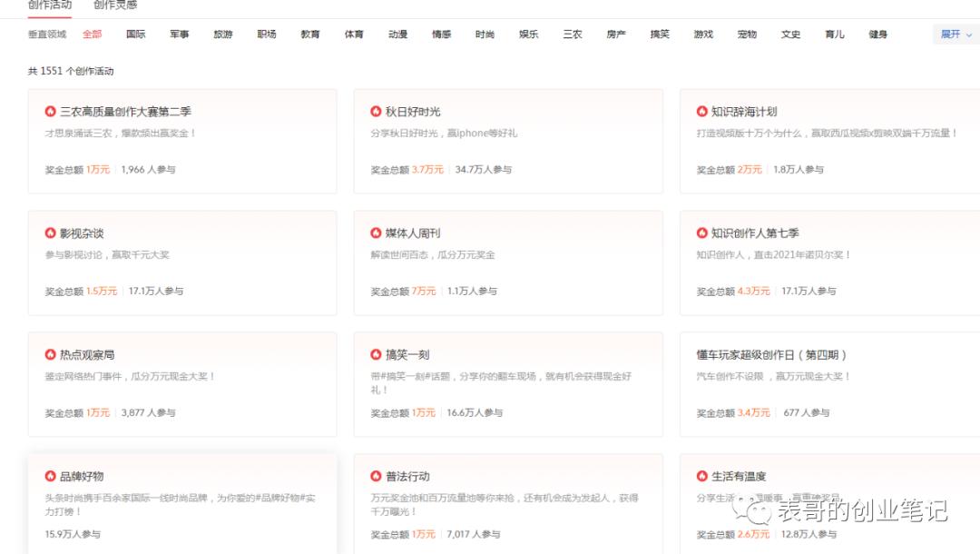Image resolution: width=980 pixels, height=554 pixels.
Task: Select the 育儿 category filter
Action: click(834, 34)
